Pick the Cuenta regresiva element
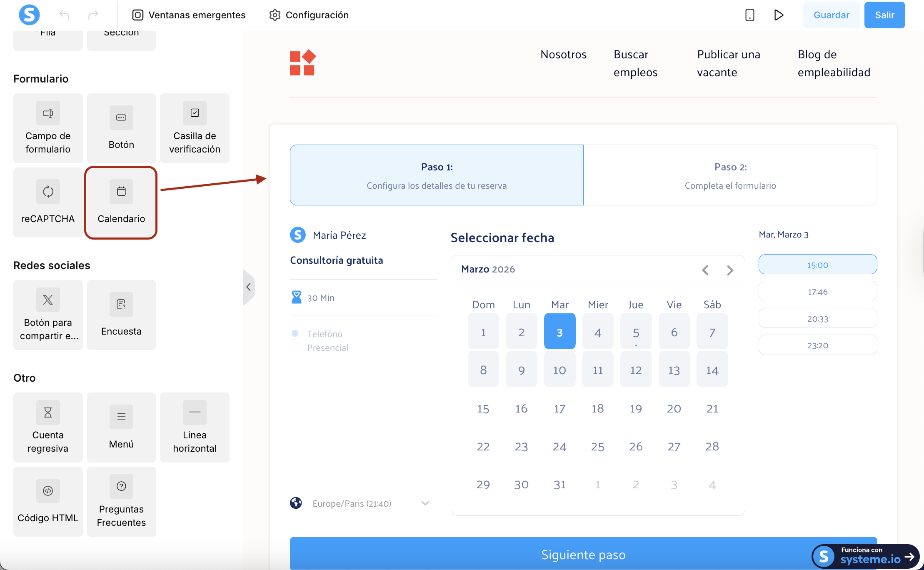The image size is (924, 570). point(48,427)
